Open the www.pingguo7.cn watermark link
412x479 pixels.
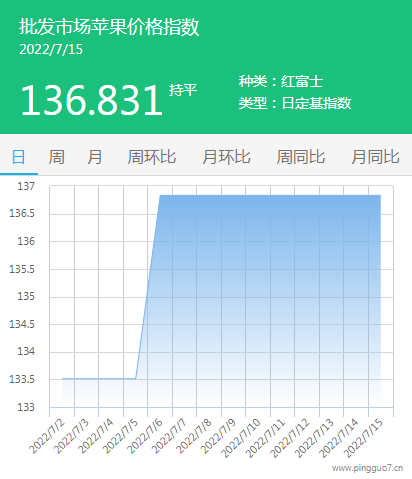367,468
